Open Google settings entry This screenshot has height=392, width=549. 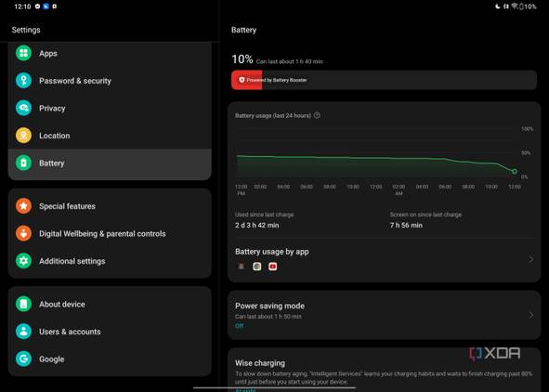[110, 359]
